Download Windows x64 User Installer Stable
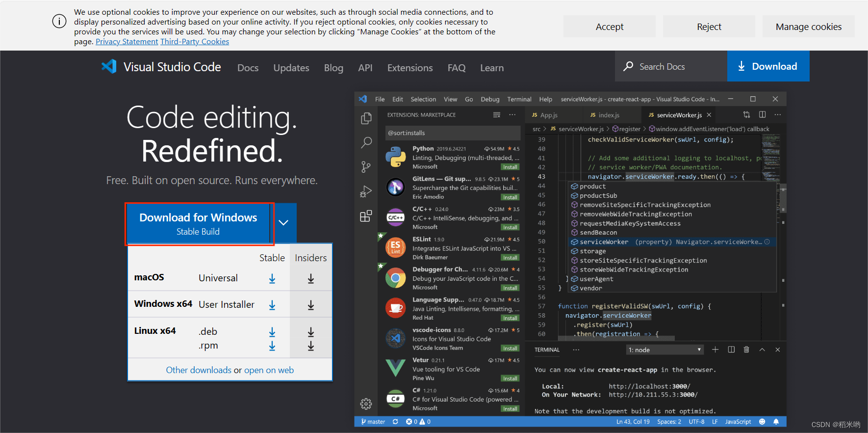The height and width of the screenshot is (433, 868). [x=272, y=305]
